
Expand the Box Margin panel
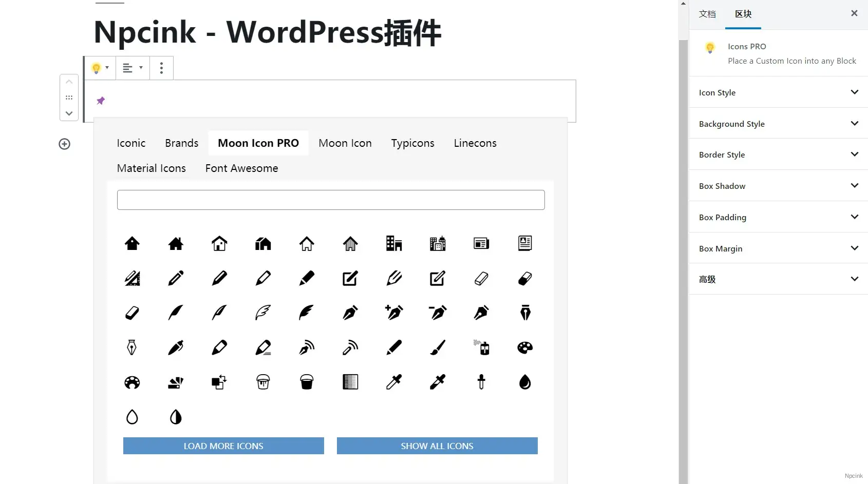778,248
